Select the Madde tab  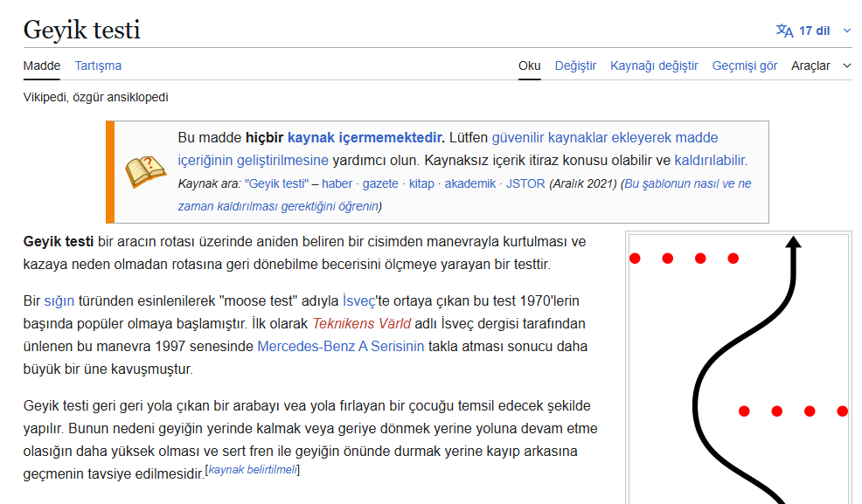[42, 66]
